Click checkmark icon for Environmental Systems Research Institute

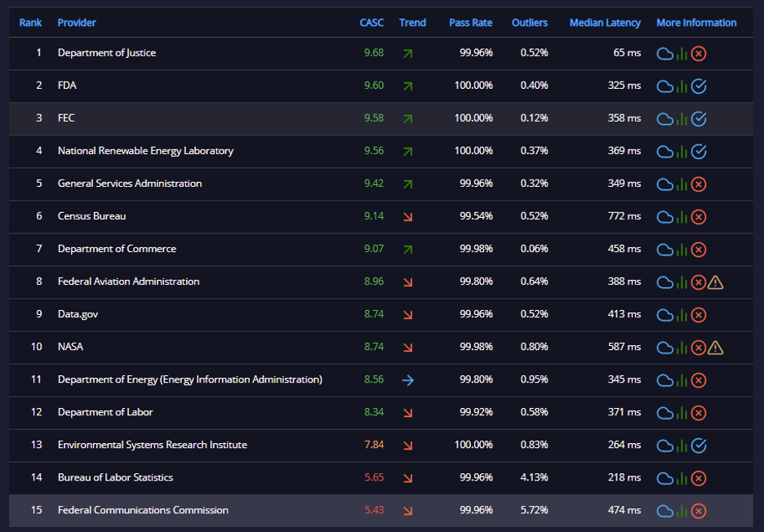[699, 446]
